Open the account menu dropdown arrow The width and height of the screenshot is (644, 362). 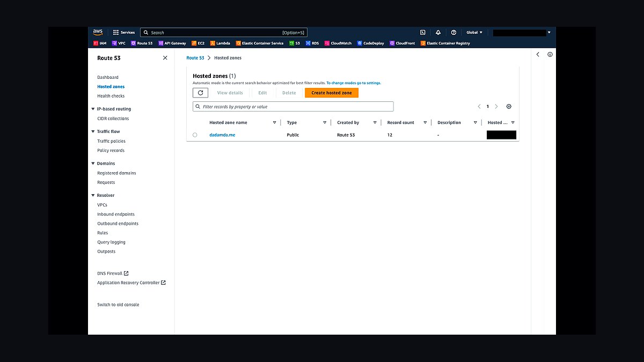click(549, 33)
